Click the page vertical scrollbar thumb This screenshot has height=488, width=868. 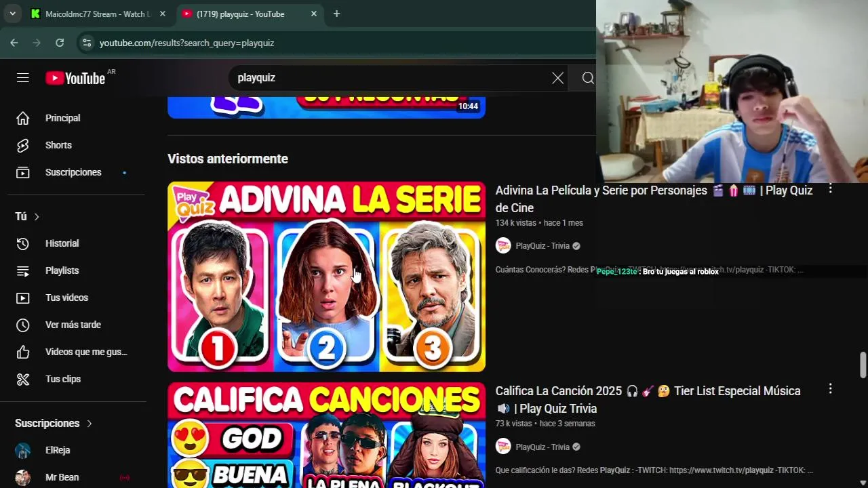pyautogui.click(x=863, y=365)
